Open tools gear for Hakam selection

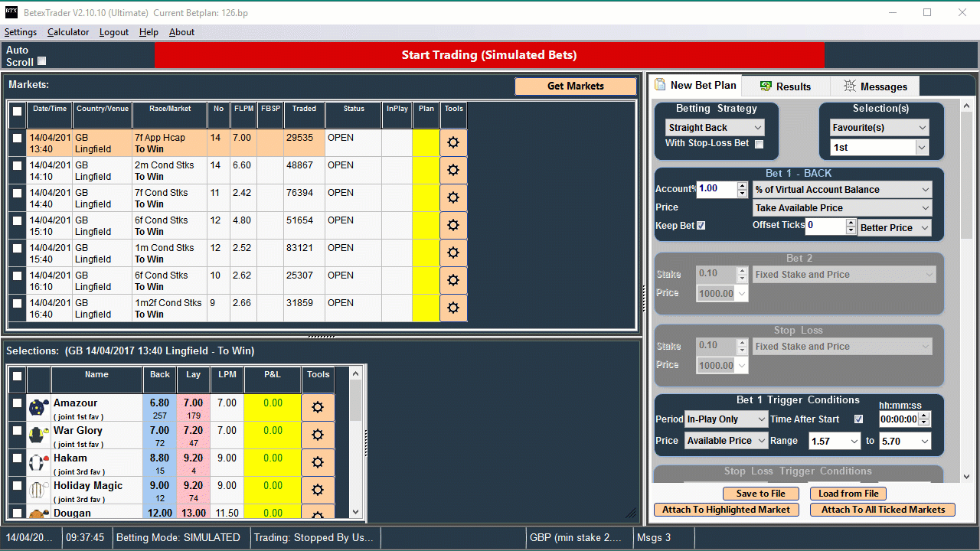[318, 463]
